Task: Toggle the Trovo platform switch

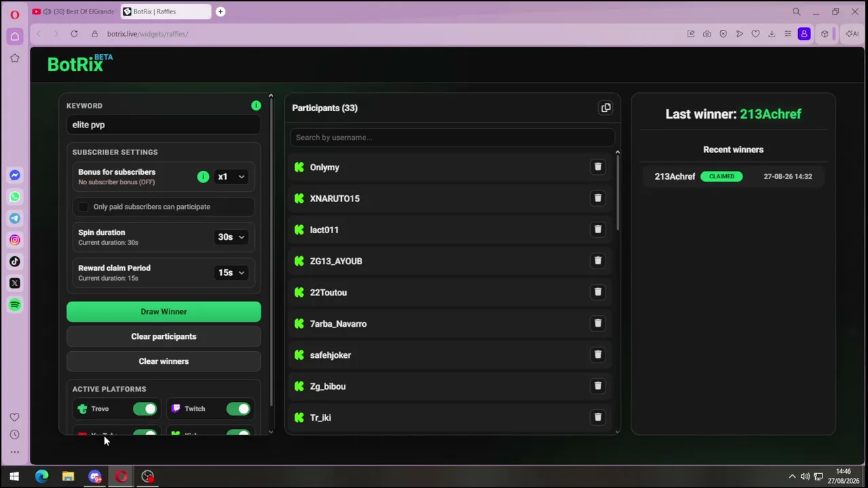Action: (144, 409)
